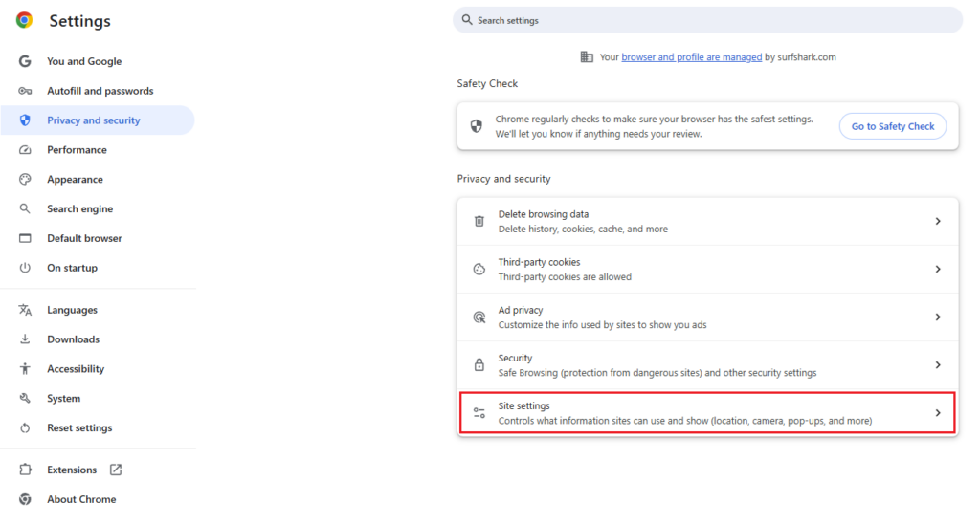
Task: Click the person icon for Accessibility
Action: (x=25, y=368)
